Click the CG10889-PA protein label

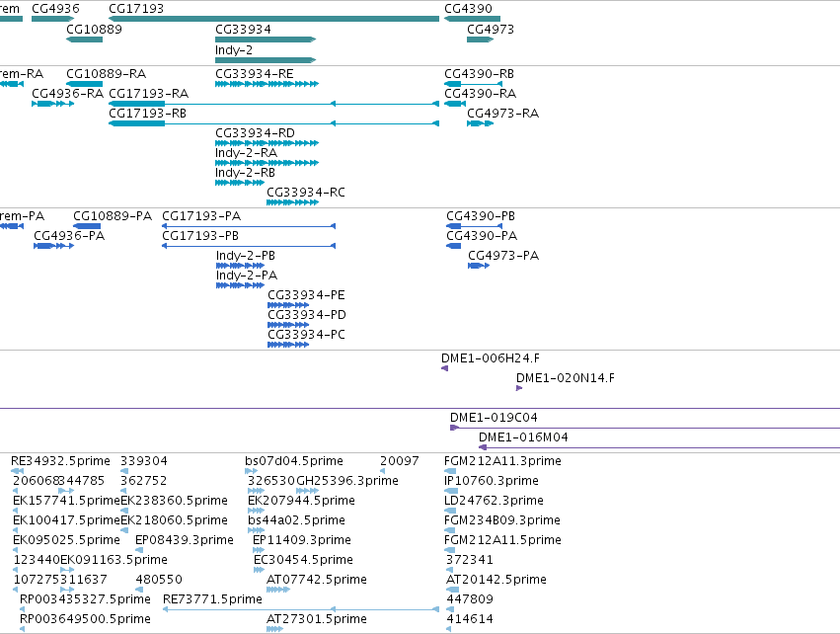click(113, 216)
